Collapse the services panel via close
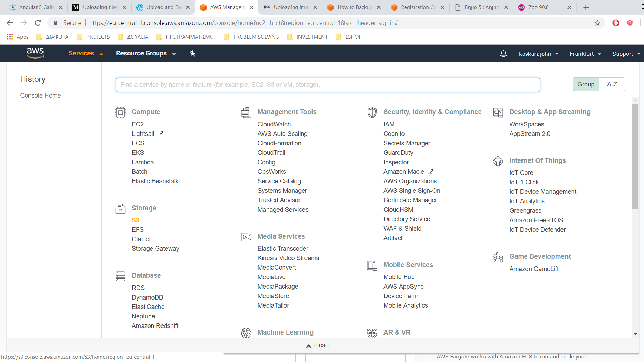 coord(317,345)
